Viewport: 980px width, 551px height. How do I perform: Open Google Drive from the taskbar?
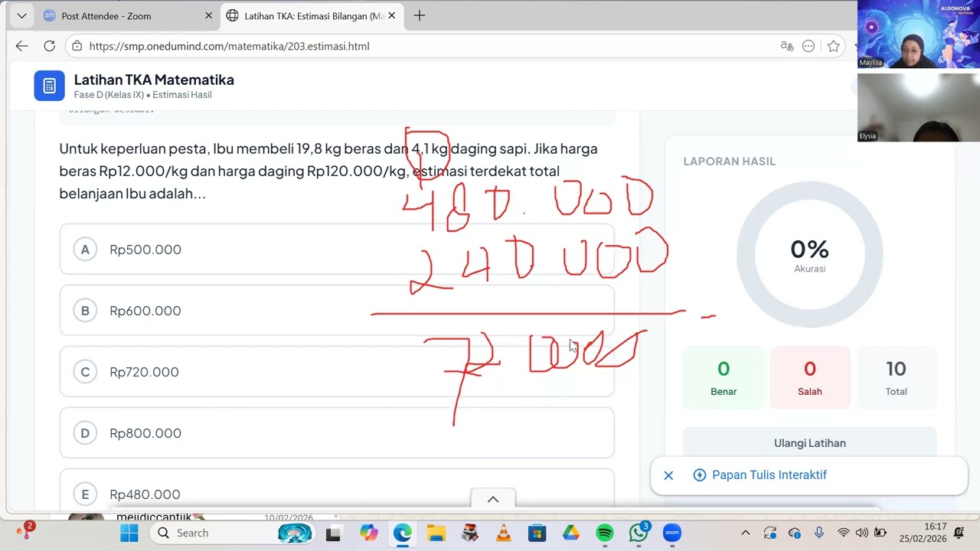click(x=571, y=533)
